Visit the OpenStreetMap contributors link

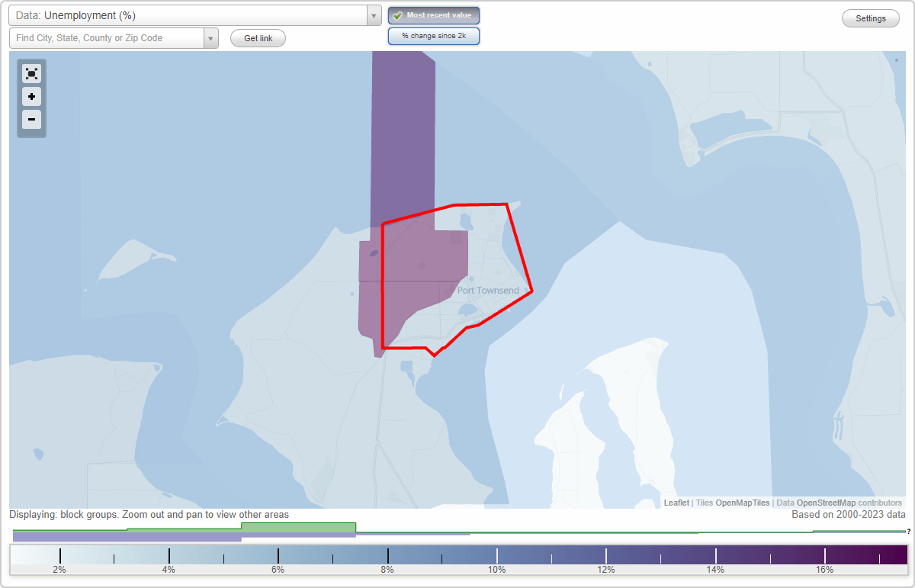click(x=827, y=503)
